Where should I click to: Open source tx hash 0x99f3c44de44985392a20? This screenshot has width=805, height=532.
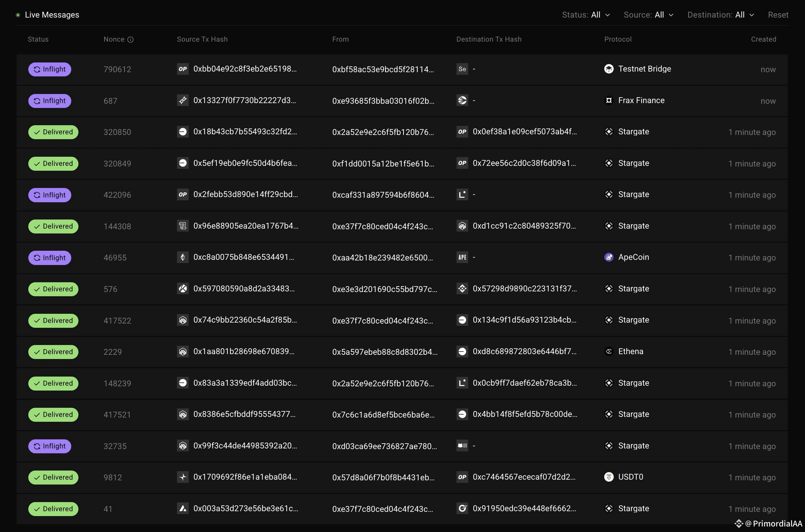coord(245,446)
